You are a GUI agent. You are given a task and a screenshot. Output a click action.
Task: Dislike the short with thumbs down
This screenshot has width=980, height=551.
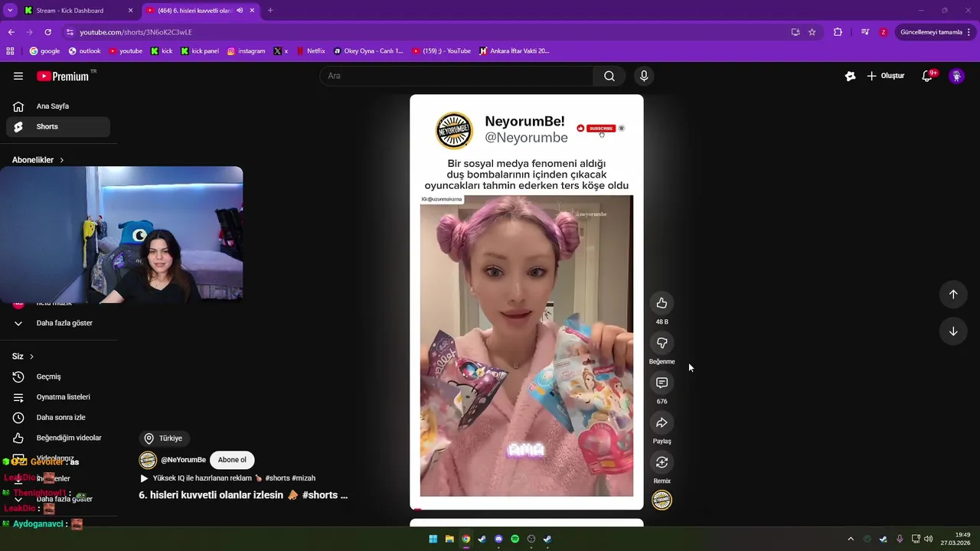pos(661,343)
